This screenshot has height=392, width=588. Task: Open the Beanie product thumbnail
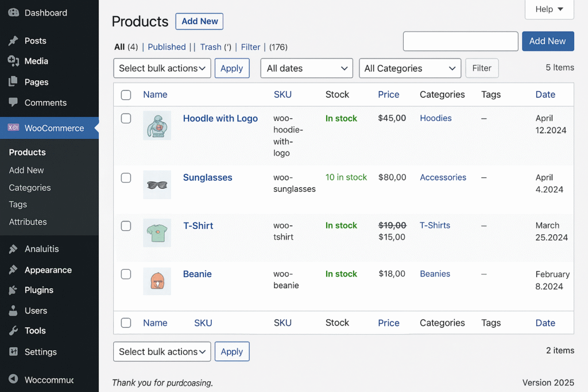tap(157, 281)
